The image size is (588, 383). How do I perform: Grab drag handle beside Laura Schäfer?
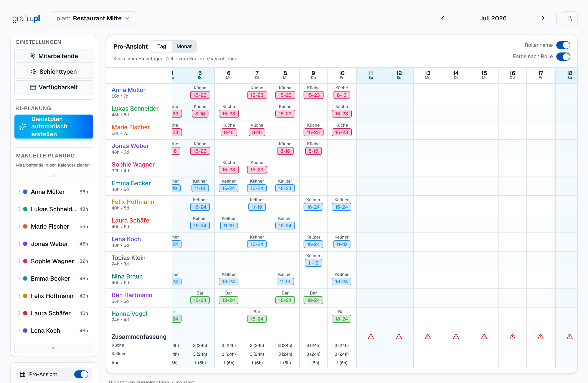(x=18, y=313)
